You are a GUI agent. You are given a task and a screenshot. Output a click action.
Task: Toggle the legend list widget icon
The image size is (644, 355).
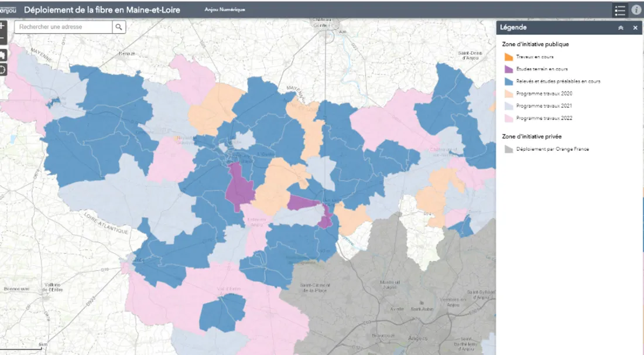click(x=620, y=10)
